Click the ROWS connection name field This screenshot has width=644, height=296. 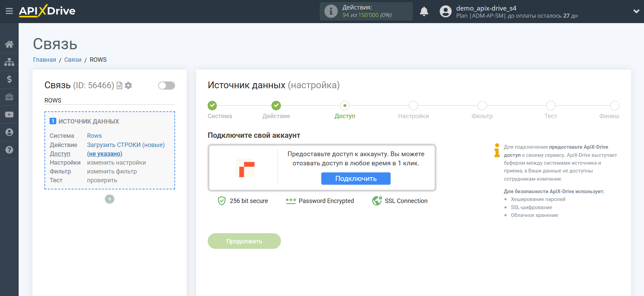click(110, 100)
